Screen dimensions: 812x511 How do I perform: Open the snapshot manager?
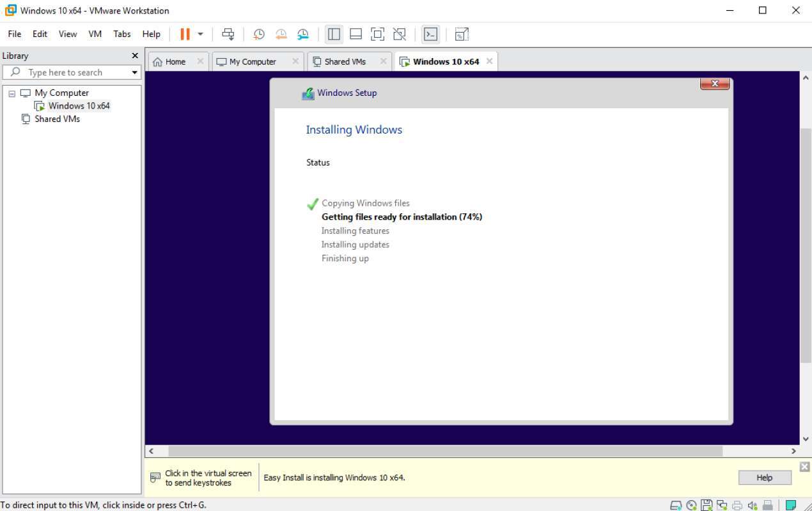pyautogui.click(x=303, y=34)
